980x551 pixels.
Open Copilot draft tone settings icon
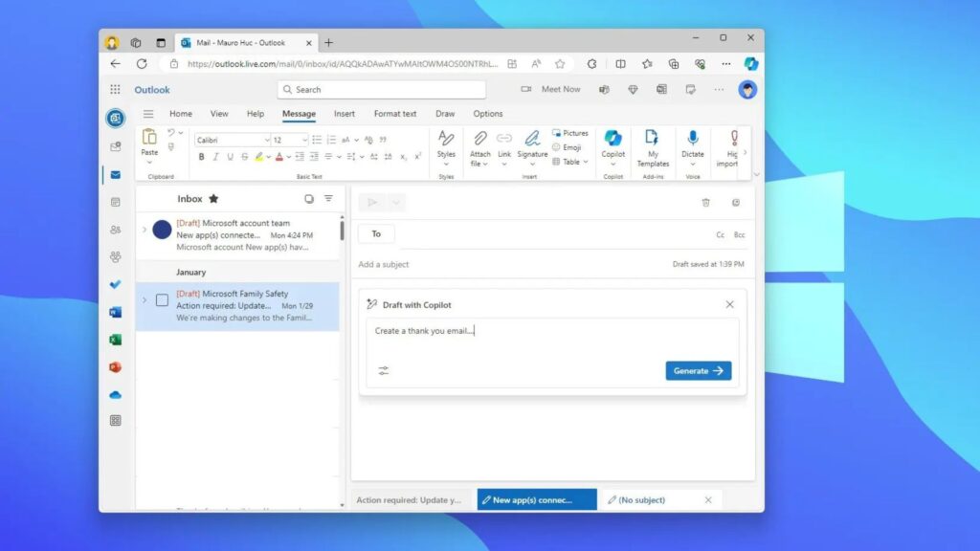coord(384,370)
